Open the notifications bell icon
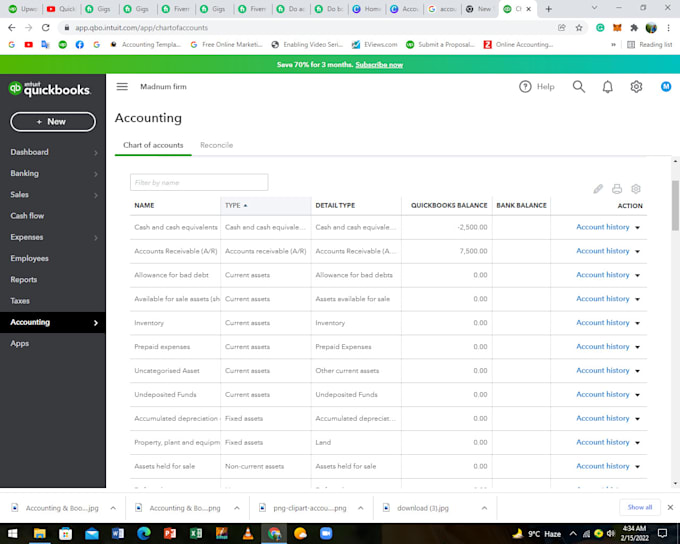The width and height of the screenshot is (680, 544). [608, 87]
